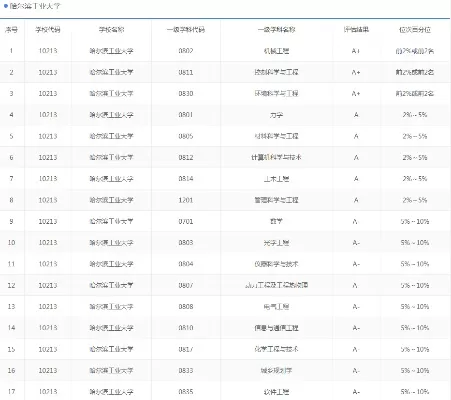Click the 学校代码 column header

point(48,30)
